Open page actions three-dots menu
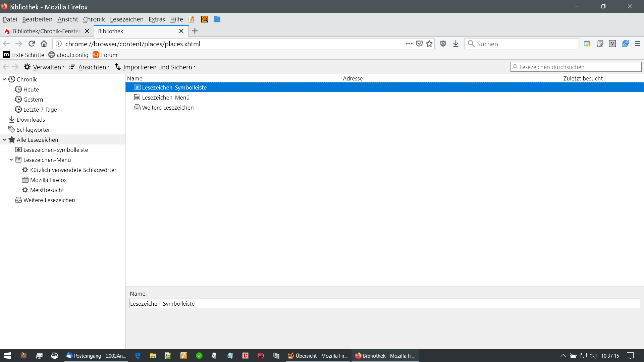Viewport: 644px width, 362px height. (409, 44)
